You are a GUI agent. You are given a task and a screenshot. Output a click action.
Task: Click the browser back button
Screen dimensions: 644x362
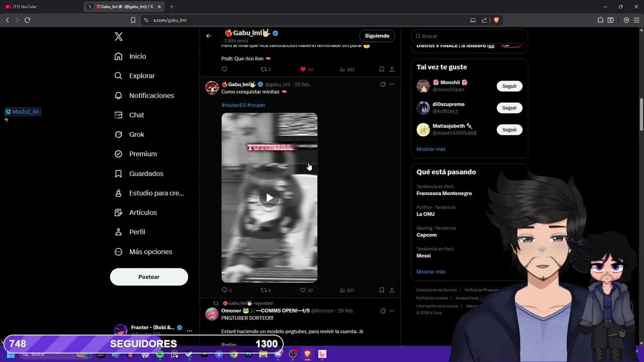[7, 20]
